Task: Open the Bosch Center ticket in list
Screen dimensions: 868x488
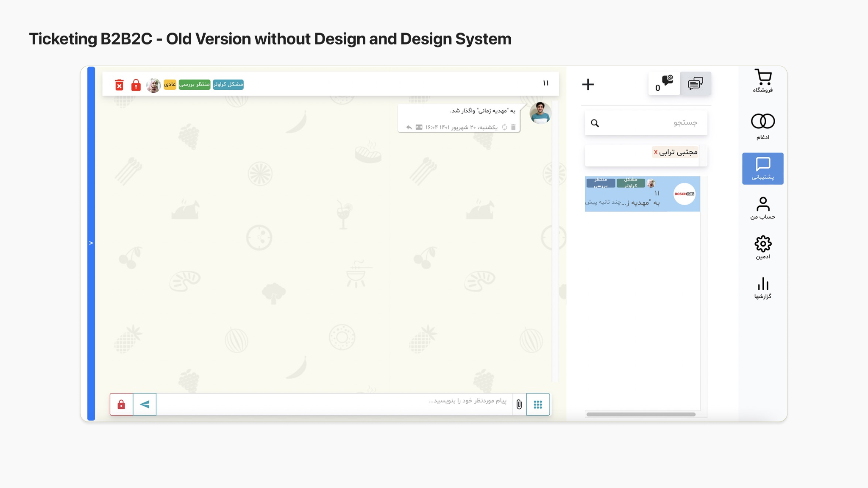Action: coord(643,194)
